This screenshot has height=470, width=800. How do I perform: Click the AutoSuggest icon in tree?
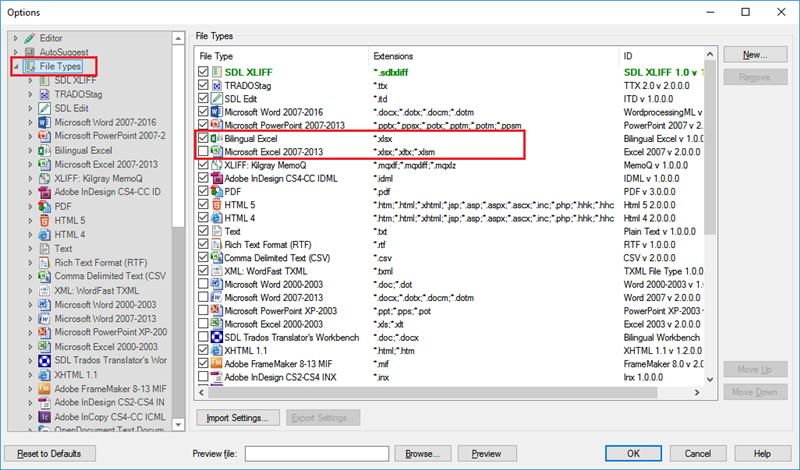(30, 52)
